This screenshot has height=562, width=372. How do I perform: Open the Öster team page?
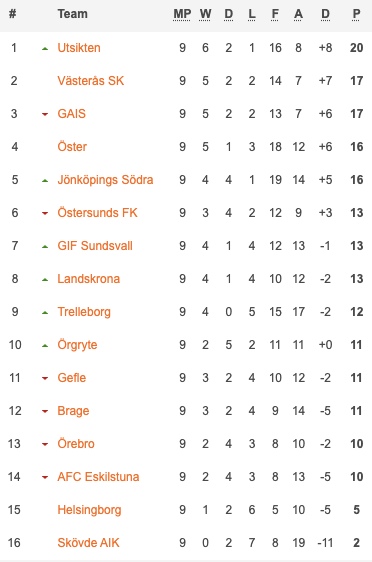click(x=72, y=147)
